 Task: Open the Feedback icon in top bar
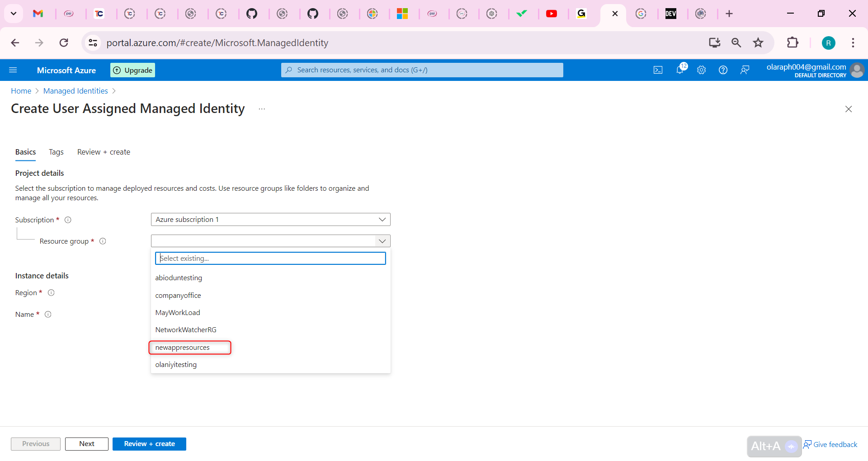745,70
